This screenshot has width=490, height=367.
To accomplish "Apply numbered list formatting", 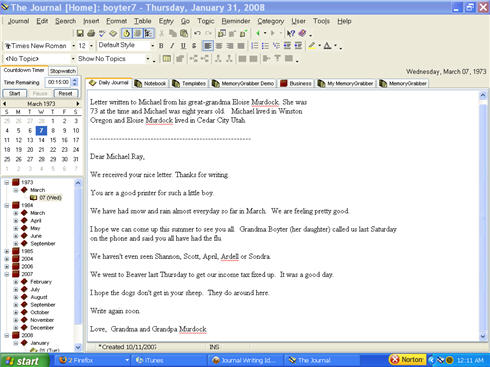I will 254,46.
